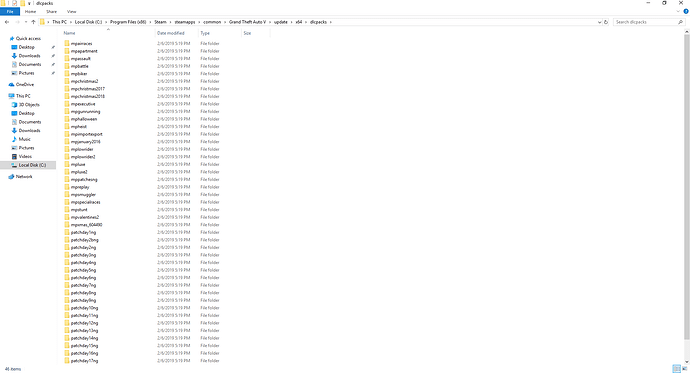Click Program Files (x86) in breadcrumb
Screen dimensions: 690x373
(x=128, y=22)
